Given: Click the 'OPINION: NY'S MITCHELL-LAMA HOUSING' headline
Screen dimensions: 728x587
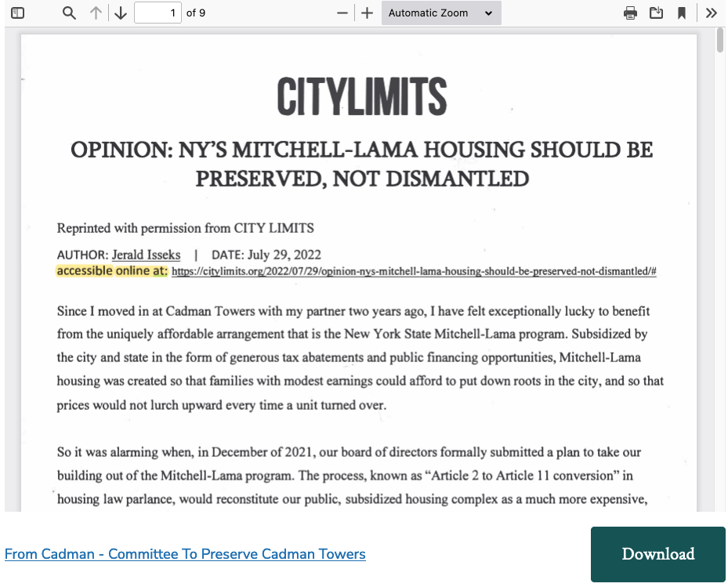Looking at the screenshot, I should [x=362, y=164].
